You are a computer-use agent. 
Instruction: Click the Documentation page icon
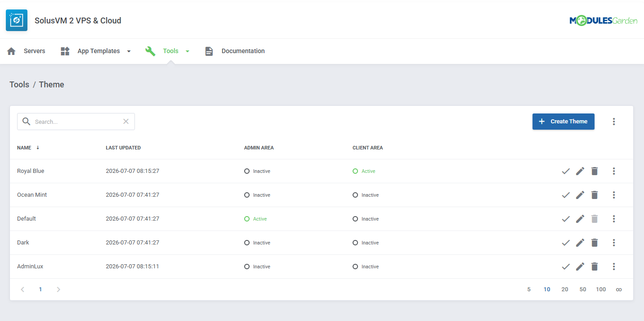point(209,51)
